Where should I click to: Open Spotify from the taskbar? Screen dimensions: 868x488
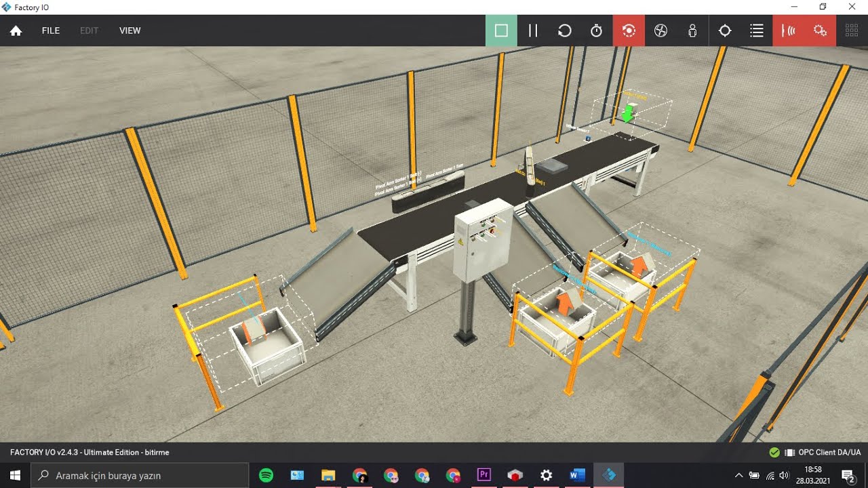[x=267, y=475]
